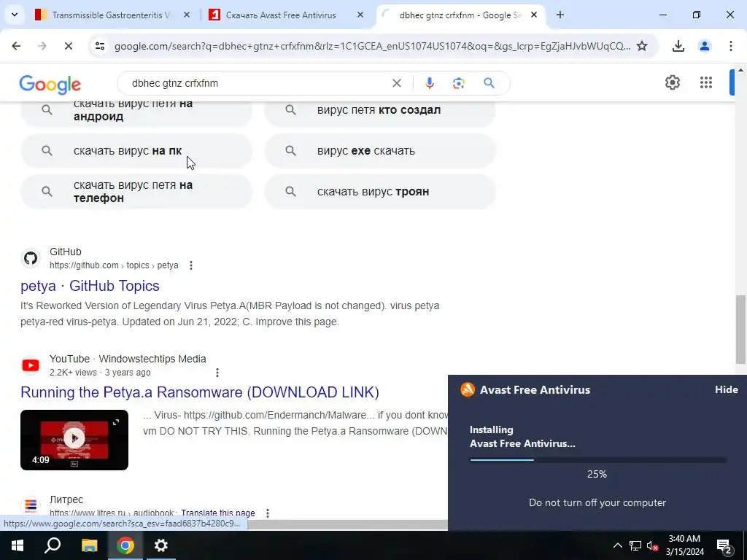The height and width of the screenshot is (560, 747).
Task: Clear the search query with X
Action: click(x=396, y=83)
